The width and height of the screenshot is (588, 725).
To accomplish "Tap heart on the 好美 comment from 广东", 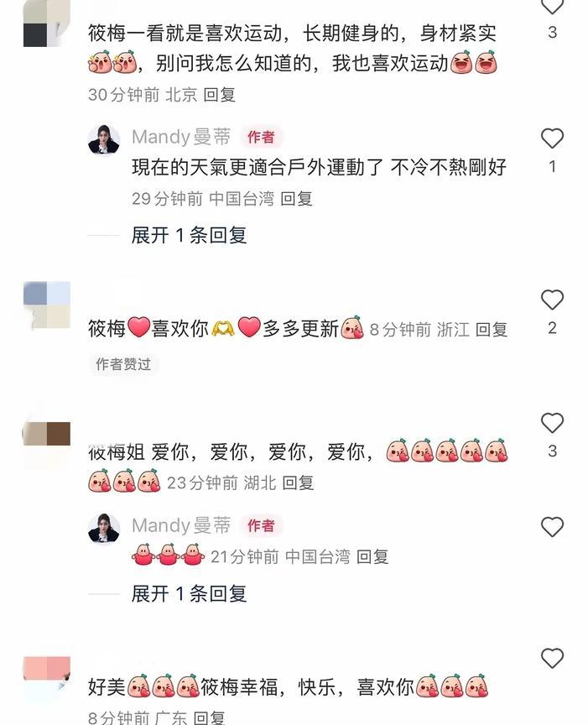I will pos(553,658).
